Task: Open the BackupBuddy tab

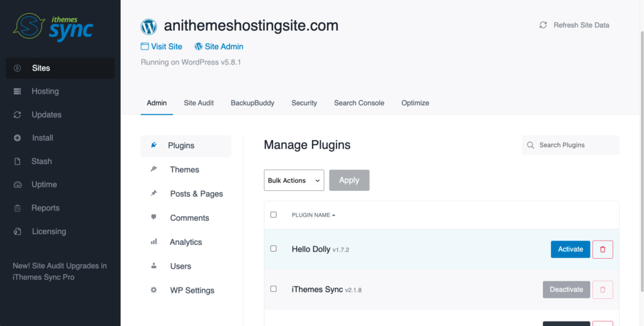Action: (x=252, y=103)
